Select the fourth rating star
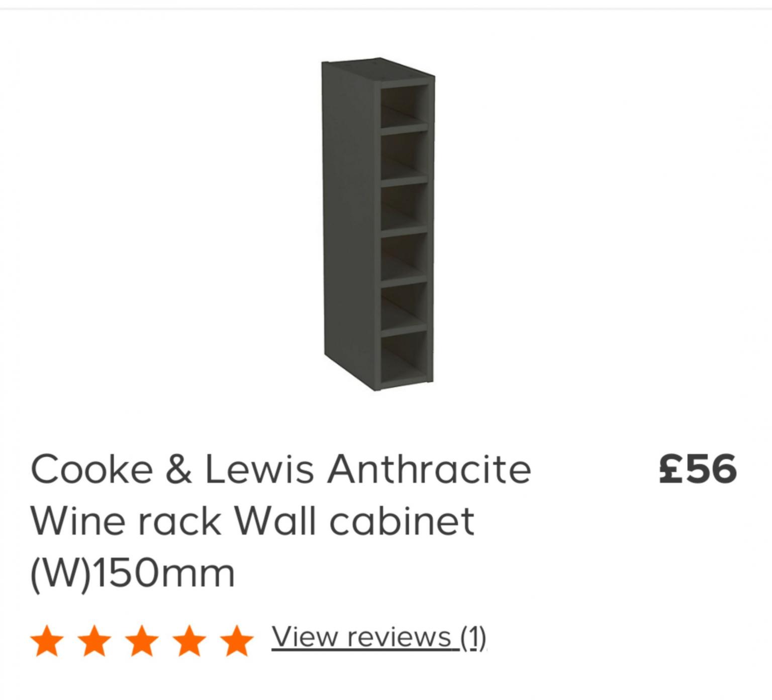The width and height of the screenshot is (772, 700). [x=189, y=641]
